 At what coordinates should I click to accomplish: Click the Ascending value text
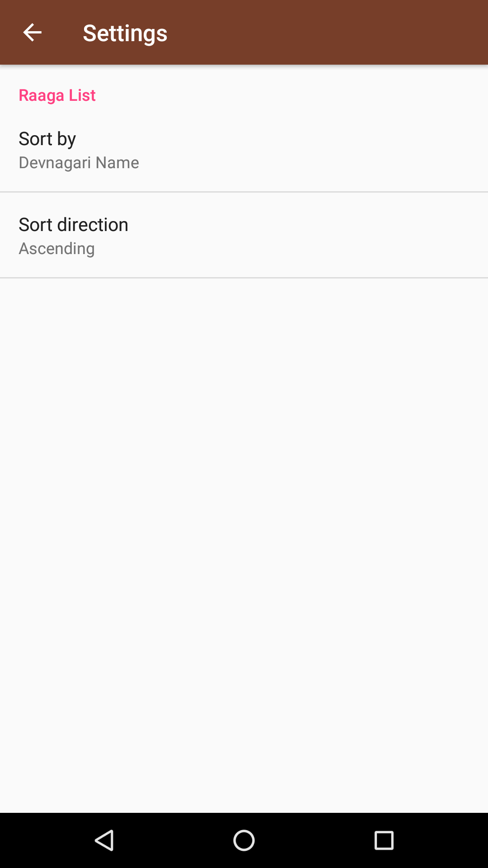coord(56,249)
